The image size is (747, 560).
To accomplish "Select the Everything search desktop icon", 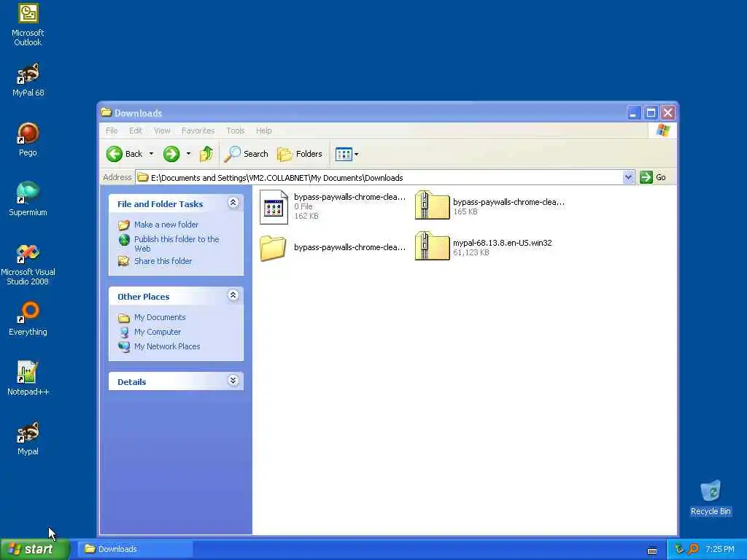I will pyautogui.click(x=28, y=318).
